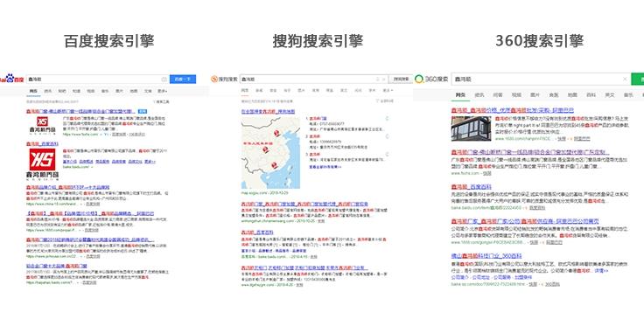Screen dimensions: 644x333
Task: Expand second Sogou map entry arrow icon
Action: coord(387,136)
